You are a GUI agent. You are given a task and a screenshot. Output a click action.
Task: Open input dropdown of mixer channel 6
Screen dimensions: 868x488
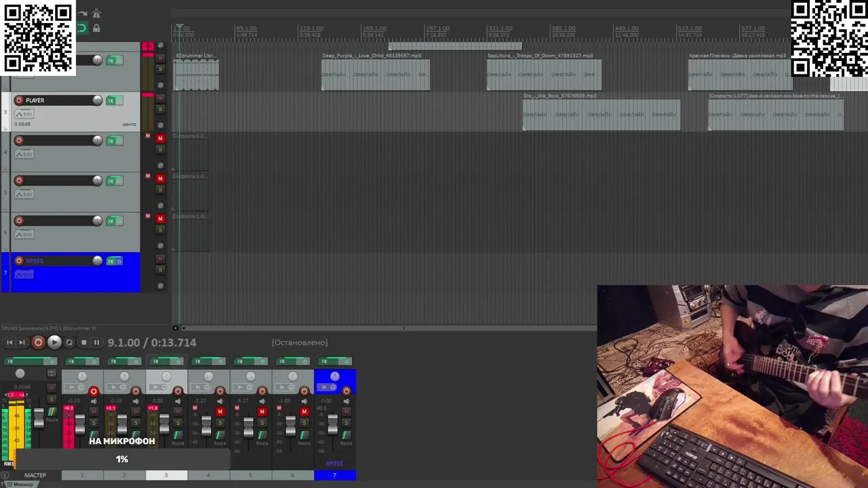point(284,387)
